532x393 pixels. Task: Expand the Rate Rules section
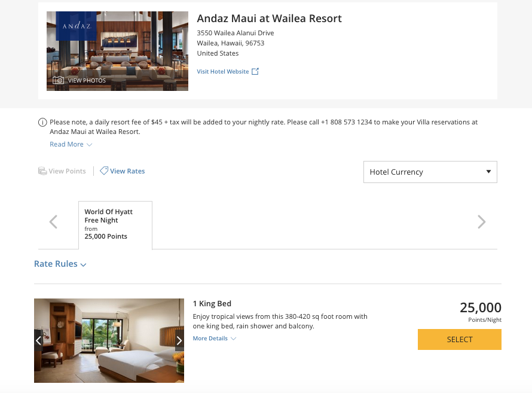[x=60, y=264]
